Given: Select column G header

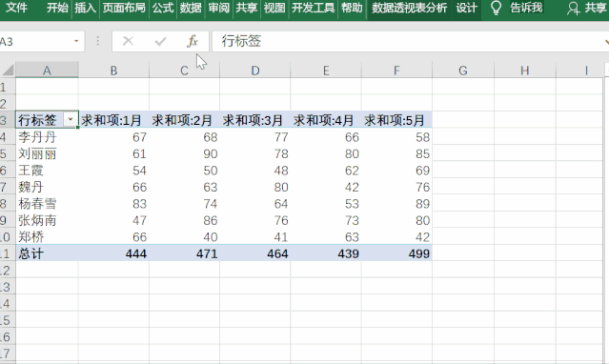Looking at the screenshot, I should (x=463, y=71).
